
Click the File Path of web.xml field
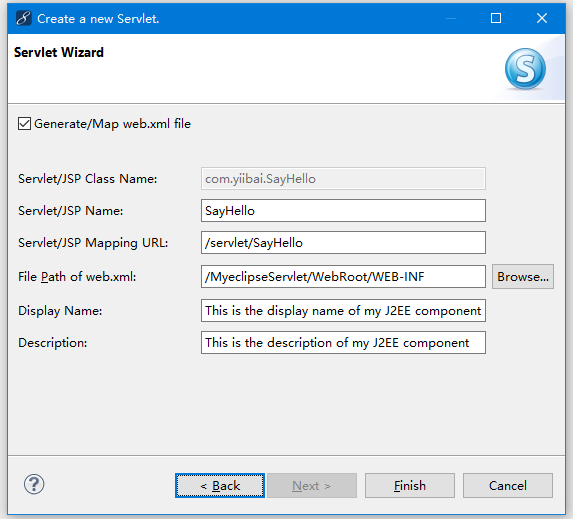click(x=343, y=277)
